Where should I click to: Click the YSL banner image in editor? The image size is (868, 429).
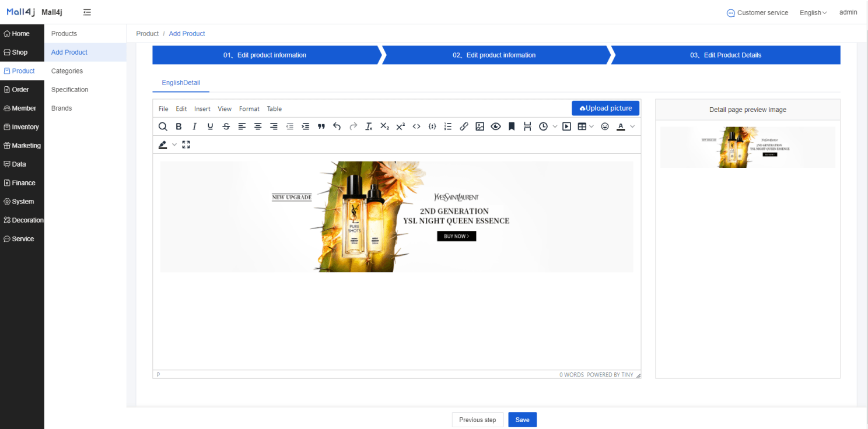point(397,217)
